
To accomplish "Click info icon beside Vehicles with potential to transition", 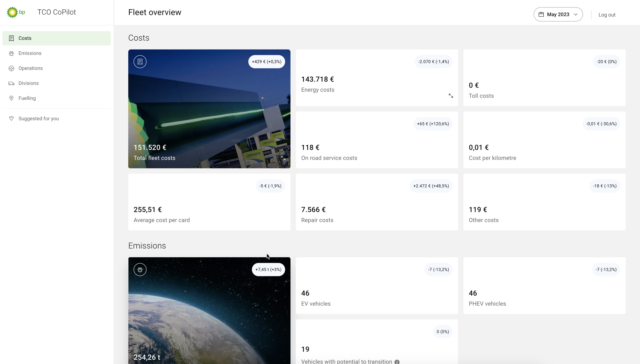I will (x=397, y=361).
